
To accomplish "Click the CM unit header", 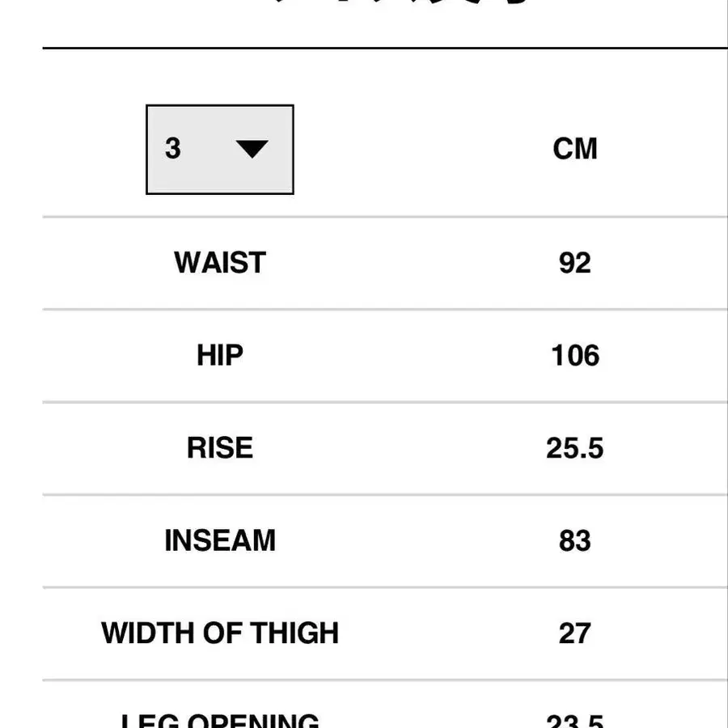I will click(x=575, y=149).
